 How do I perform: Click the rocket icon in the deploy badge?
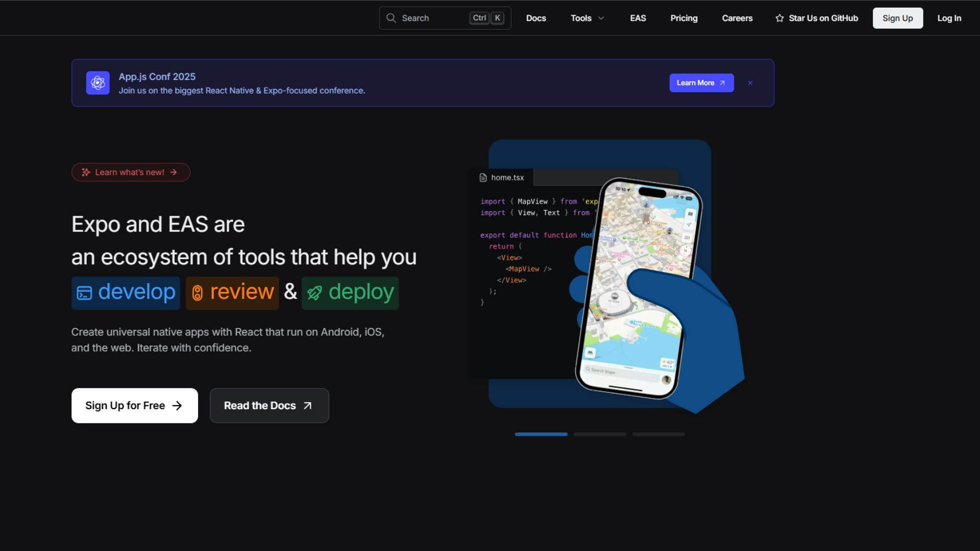[315, 293]
